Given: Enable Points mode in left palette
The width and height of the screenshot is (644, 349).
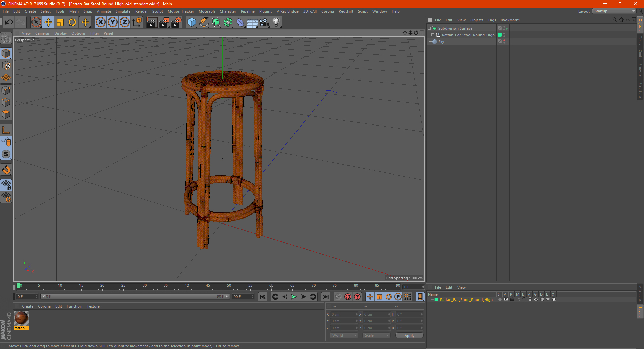Looking at the screenshot, I should [x=6, y=90].
